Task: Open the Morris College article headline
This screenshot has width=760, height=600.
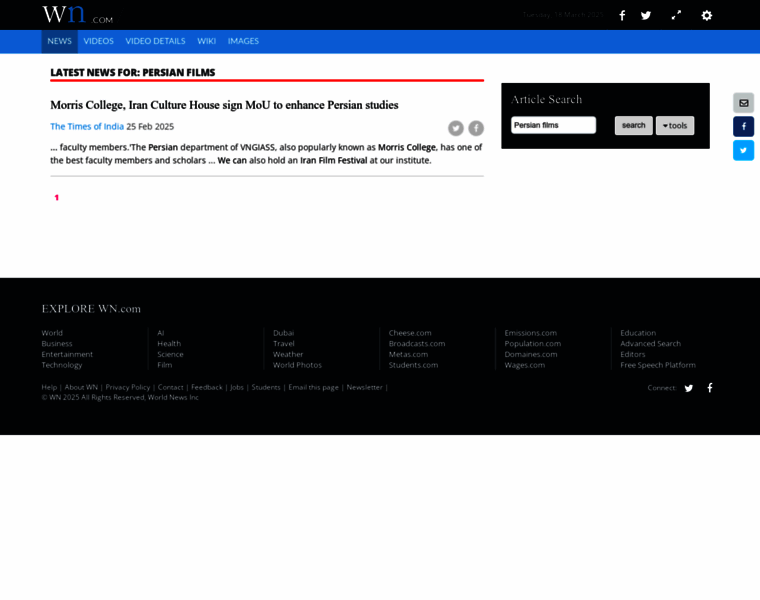Action: click(x=224, y=105)
